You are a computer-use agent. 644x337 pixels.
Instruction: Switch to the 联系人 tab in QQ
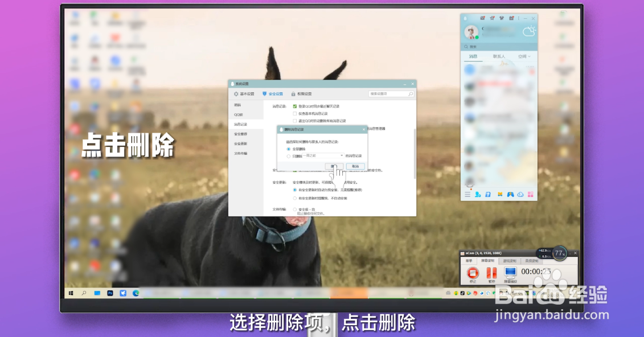pos(499,56)
